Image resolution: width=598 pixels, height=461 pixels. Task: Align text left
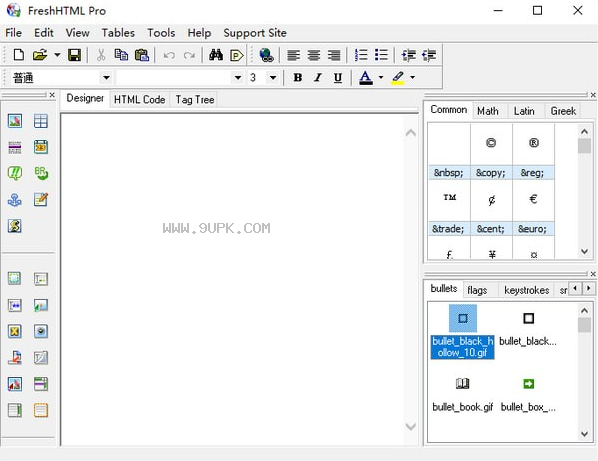click(293, 55)
